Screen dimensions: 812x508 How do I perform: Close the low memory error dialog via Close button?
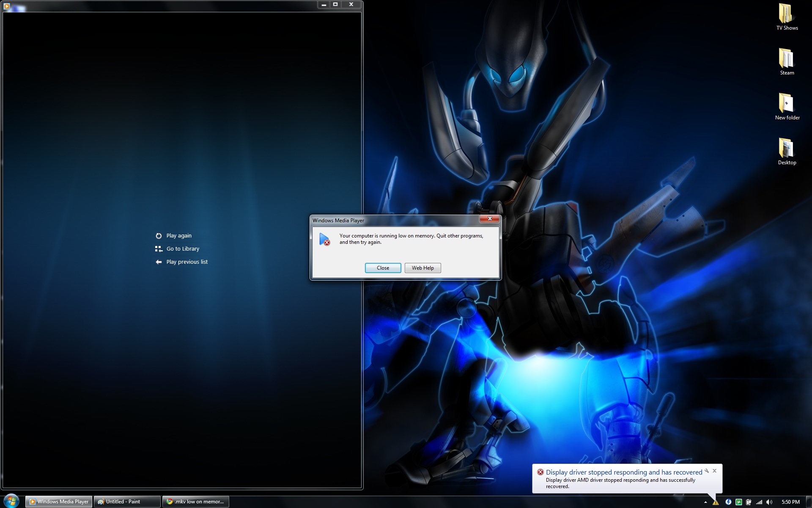pyautogui.click(x=383, y=268)
